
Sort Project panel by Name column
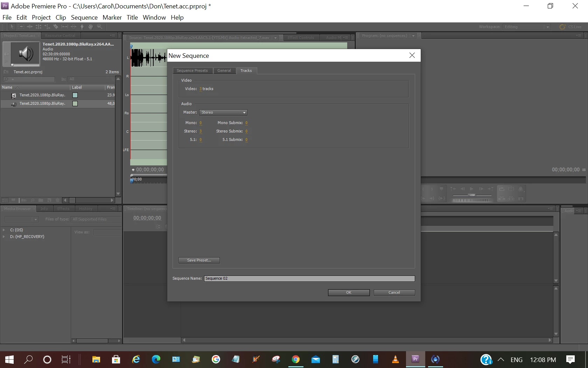click(35, 88)
